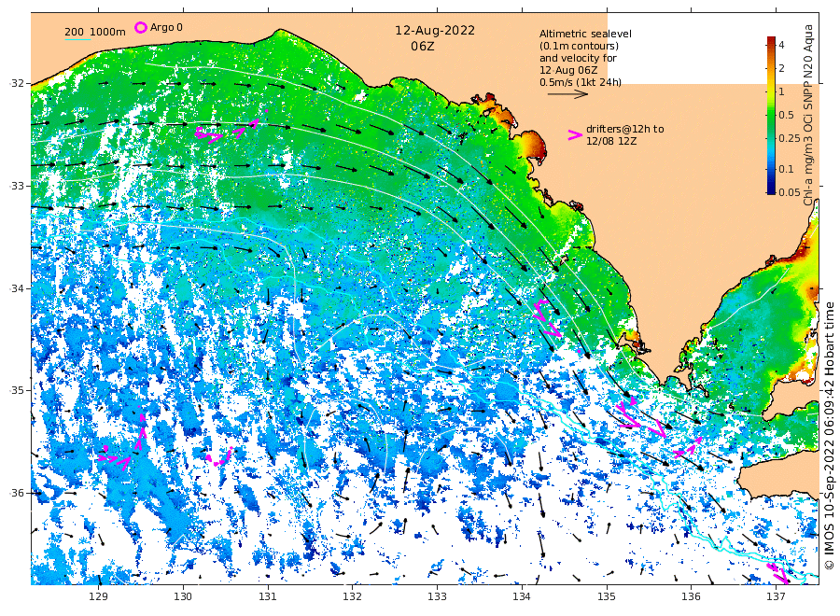The width and height of the screenshot is (840, 616).
Task: Click the 129 longitude axis label
Action: (99, 596)
